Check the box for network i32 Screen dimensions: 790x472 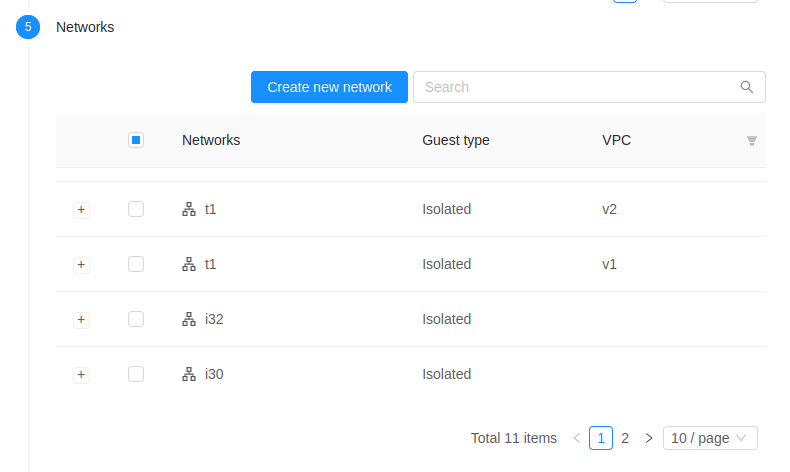click(136, 319)
